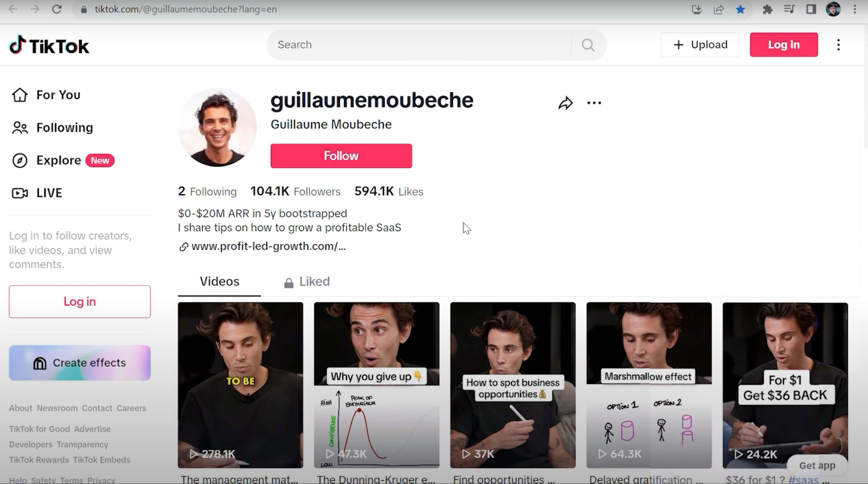Open Explore in the sidebar
Image resolution: width=868 pixels, height=484 pixels.
(63, 160)
